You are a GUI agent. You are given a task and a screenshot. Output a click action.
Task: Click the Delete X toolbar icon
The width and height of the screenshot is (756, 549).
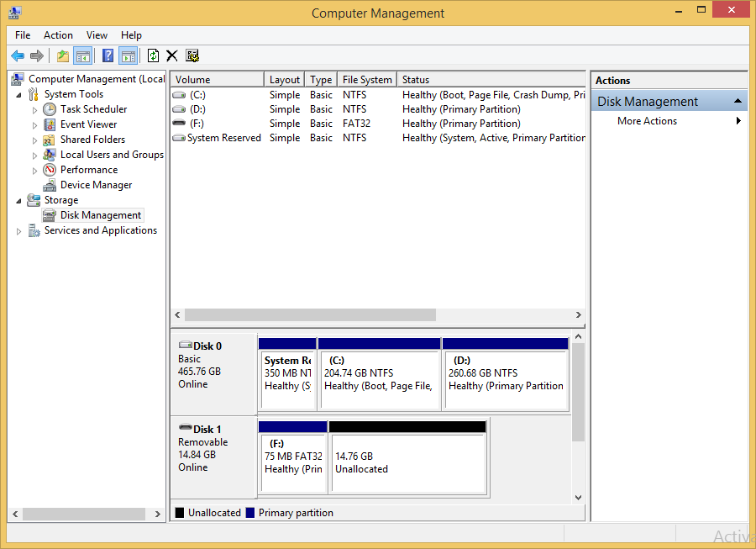pos(171,56)
